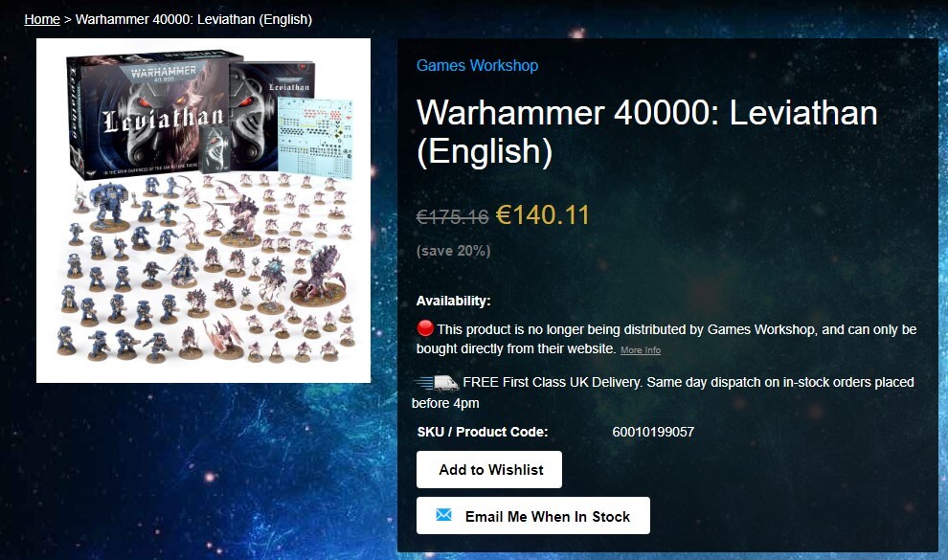The image size is (948, 560).
Task: Click the red availability status dot
Action: click(x=425, y=328)
